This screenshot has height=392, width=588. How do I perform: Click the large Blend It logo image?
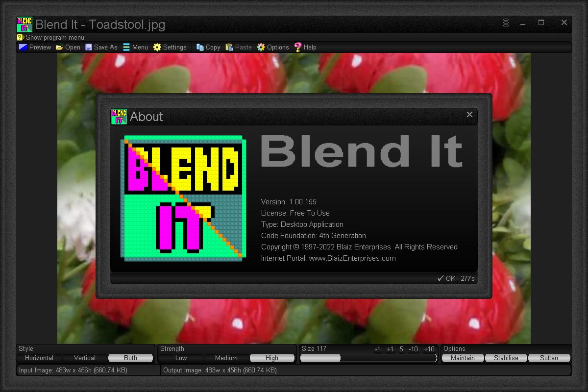click(x=183, y=198)
